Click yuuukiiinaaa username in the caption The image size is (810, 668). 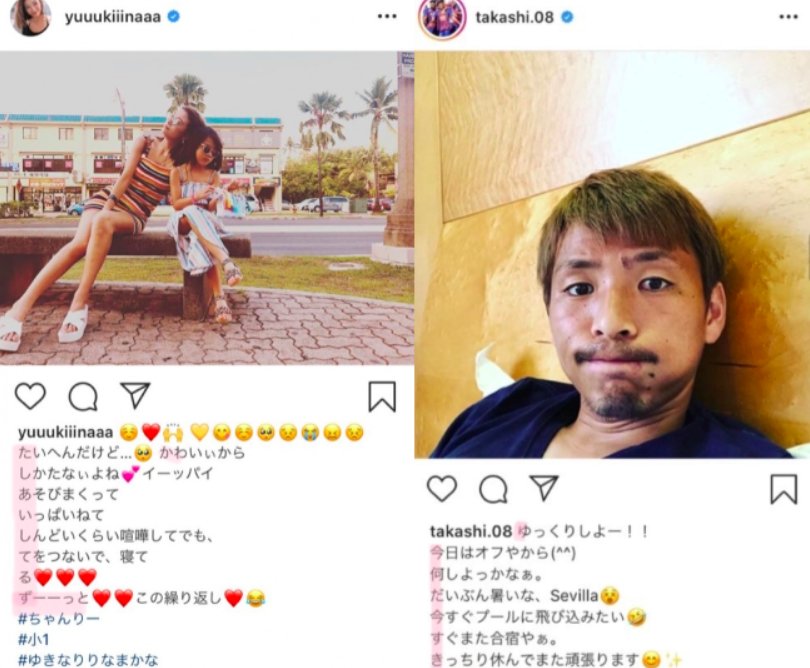(65, 432)
